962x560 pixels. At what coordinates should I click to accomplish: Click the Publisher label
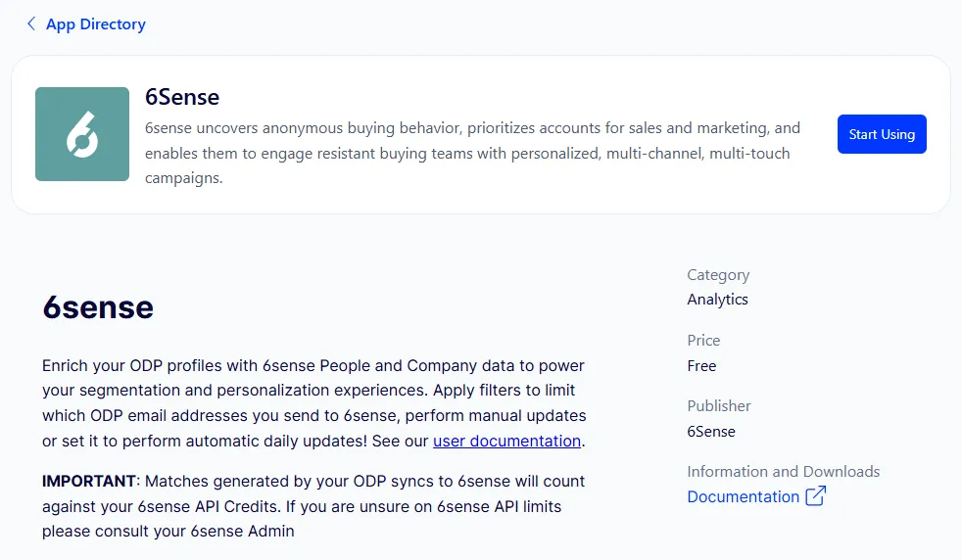719,406
